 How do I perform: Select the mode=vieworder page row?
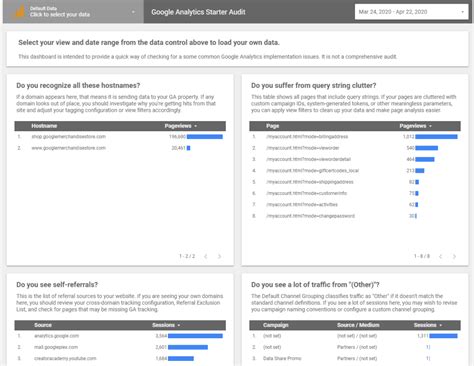click(355, 148)
